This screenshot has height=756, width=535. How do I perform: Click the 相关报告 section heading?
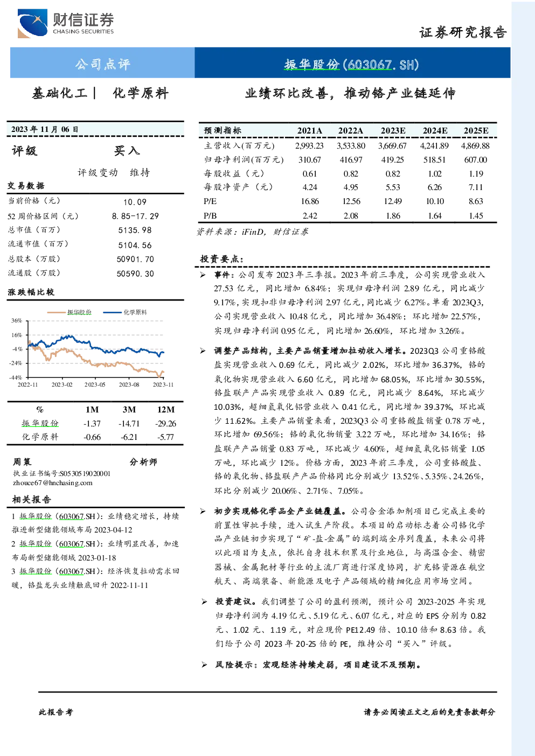[32, 500]
